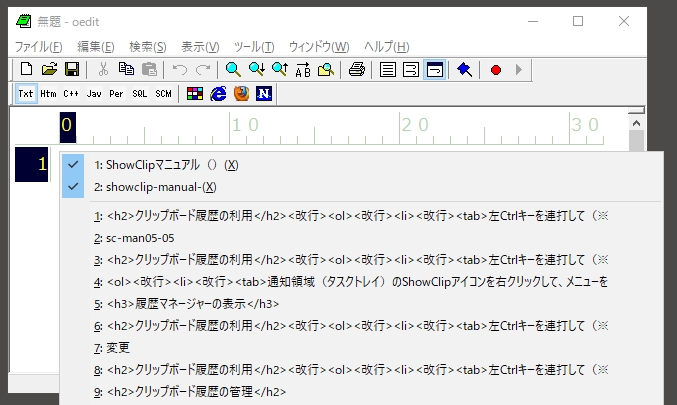Play the macro with triangle button

pyautogui.click(x=519, y=69)
